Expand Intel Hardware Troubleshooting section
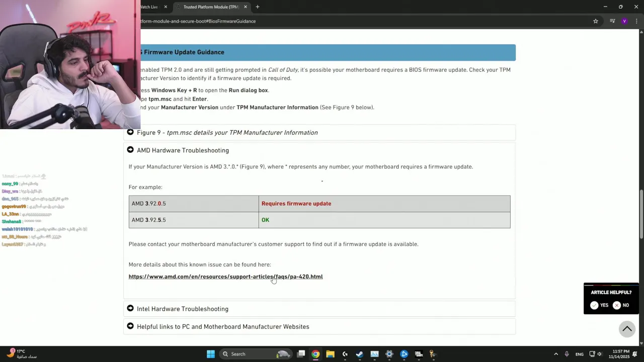The height and width of the screenshot is (362, 644). tap(319, 309)
